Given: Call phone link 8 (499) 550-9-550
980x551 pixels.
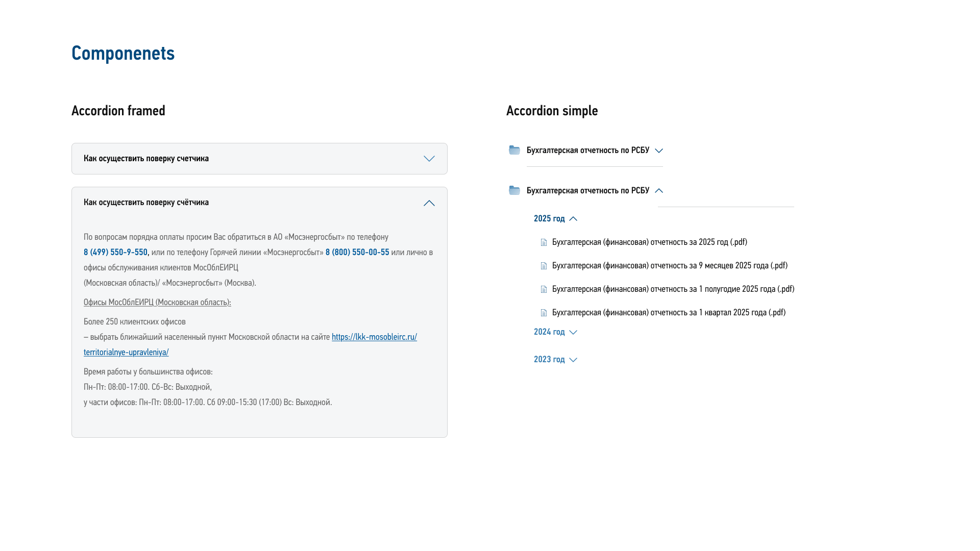Looking at the screenshot, I should 115,253.
